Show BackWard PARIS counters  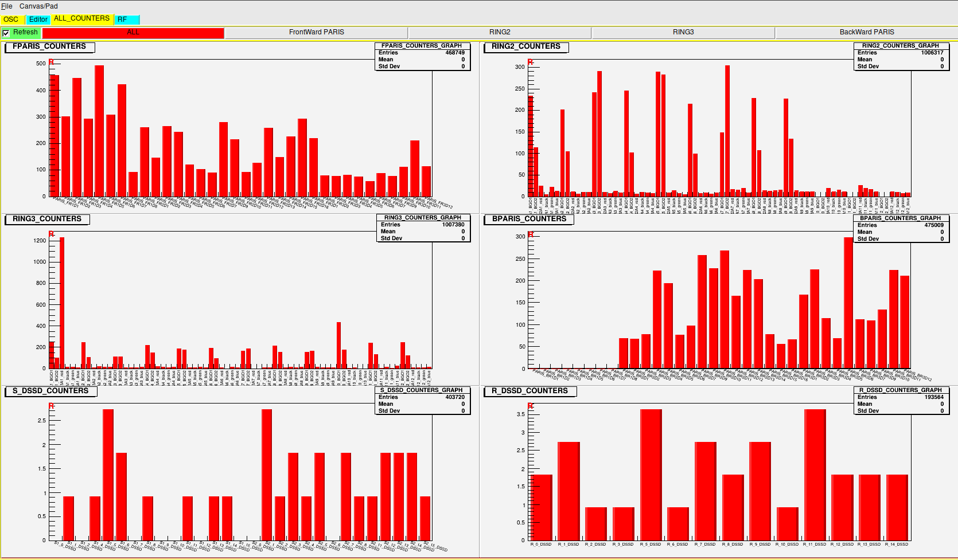point(866,33)
